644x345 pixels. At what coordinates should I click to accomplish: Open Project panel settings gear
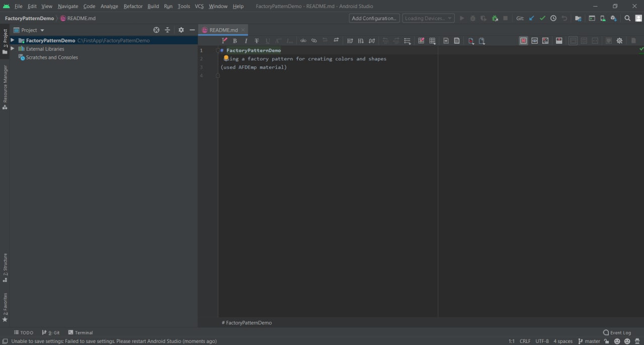pyautogui.click(x=181, y=30)
